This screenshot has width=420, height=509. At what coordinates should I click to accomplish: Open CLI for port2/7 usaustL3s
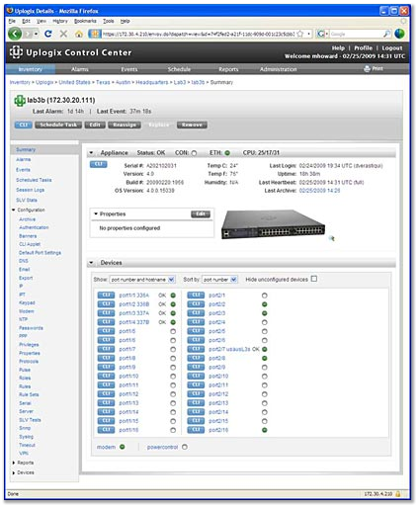coord(196,349)
